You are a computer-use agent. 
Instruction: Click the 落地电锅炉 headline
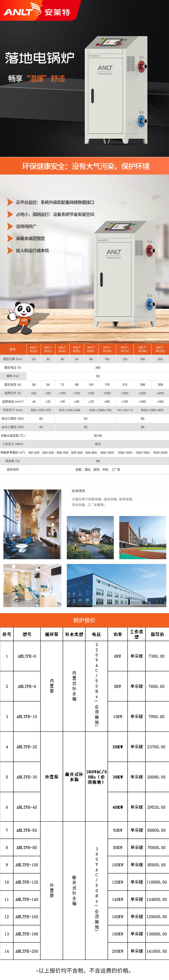point(40,58)
